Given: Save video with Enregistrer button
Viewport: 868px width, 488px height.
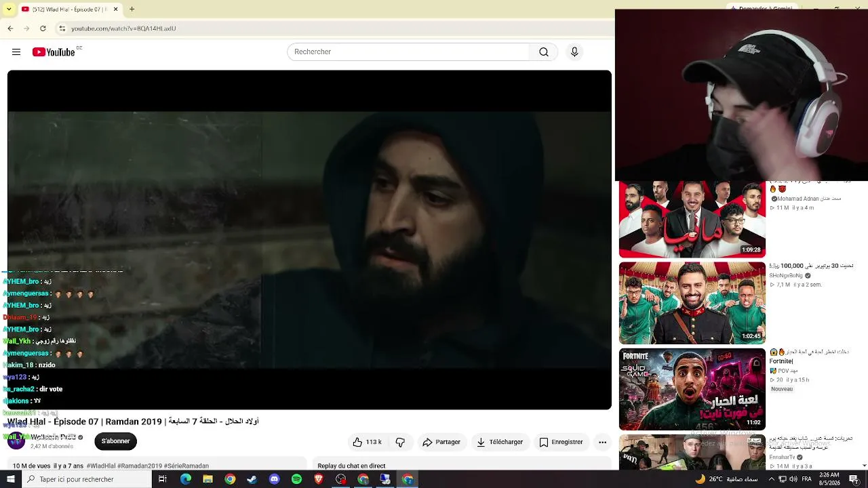Looking at the screenshot, I should [x=561, y=442].
